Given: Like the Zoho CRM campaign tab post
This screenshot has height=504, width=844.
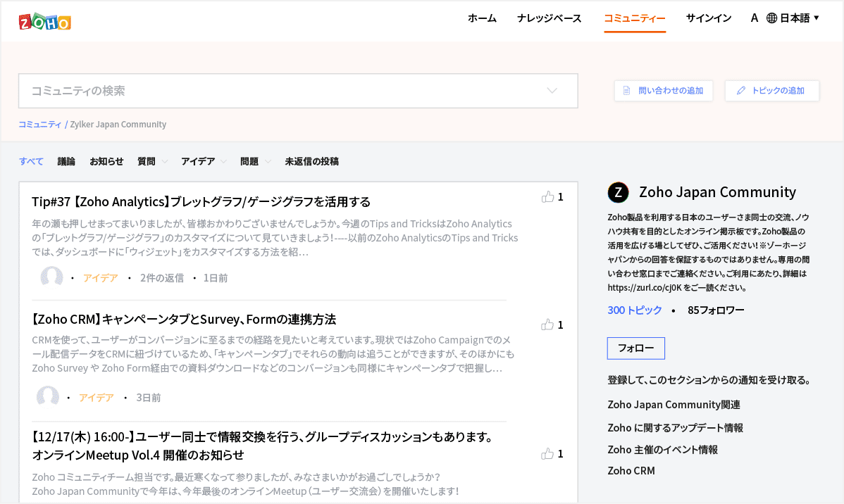Looking at the screenshot, I should click(547, 325).
